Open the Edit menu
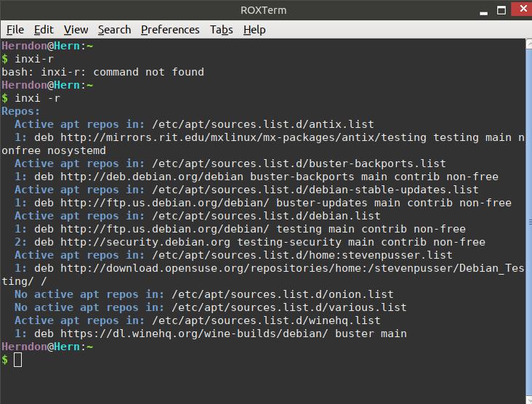 (x=44, y=30)
